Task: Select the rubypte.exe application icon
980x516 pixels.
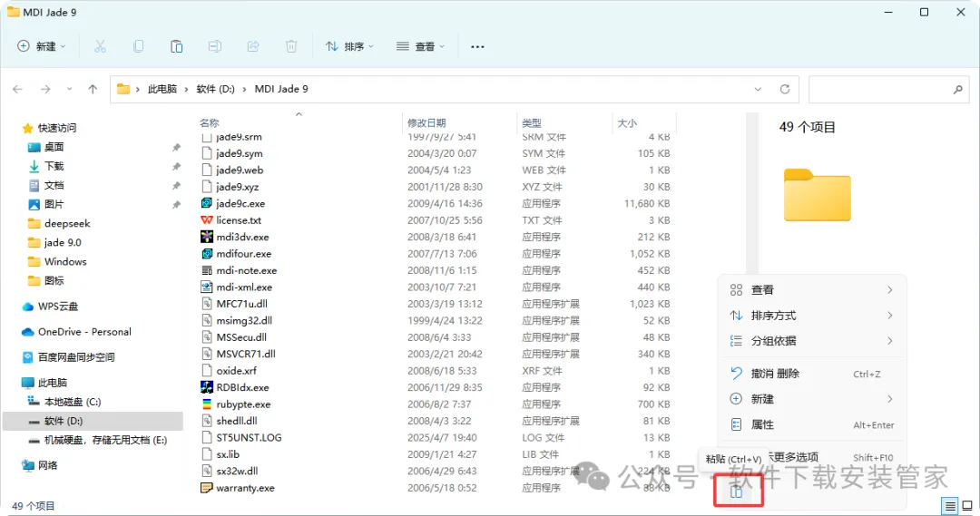Action: coord(206,404)
